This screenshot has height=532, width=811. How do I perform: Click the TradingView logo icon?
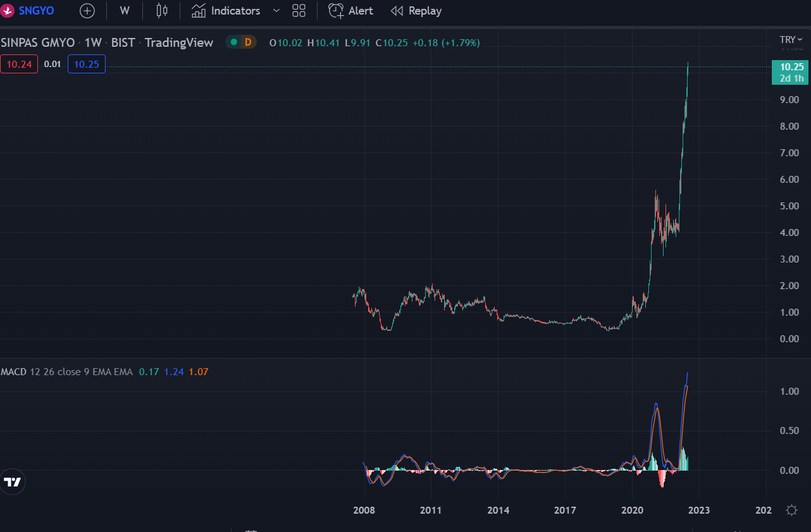pyautogui.click(x=12, y=482)
